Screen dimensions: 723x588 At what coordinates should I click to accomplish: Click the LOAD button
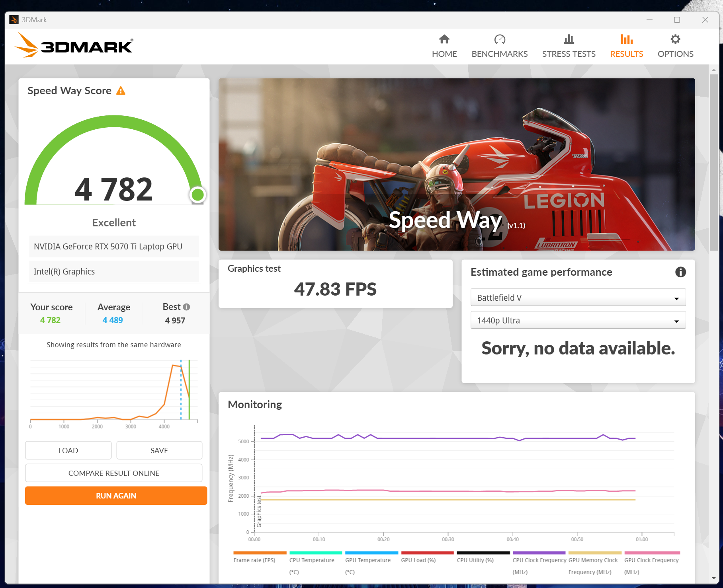(68, 450)
